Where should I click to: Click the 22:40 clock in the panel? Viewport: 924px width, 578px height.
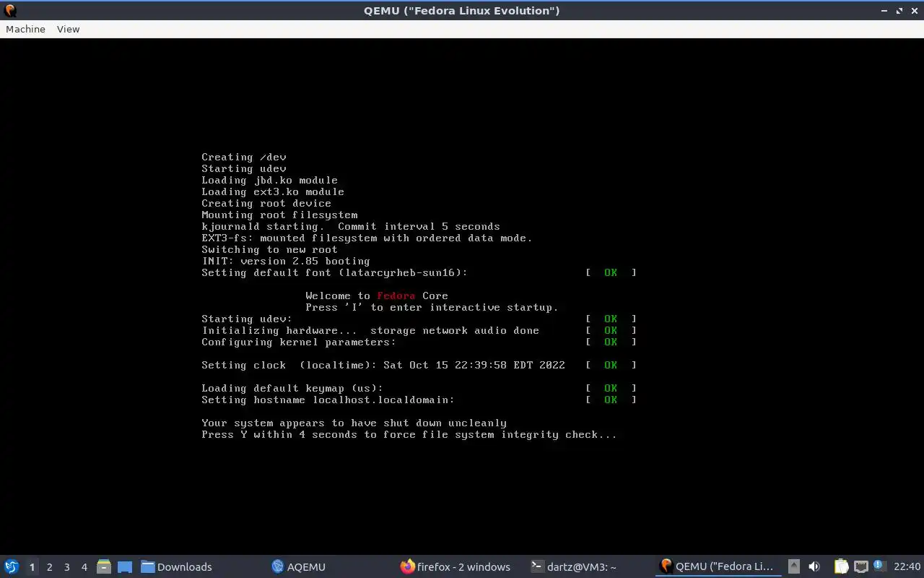tap(907, 566)
